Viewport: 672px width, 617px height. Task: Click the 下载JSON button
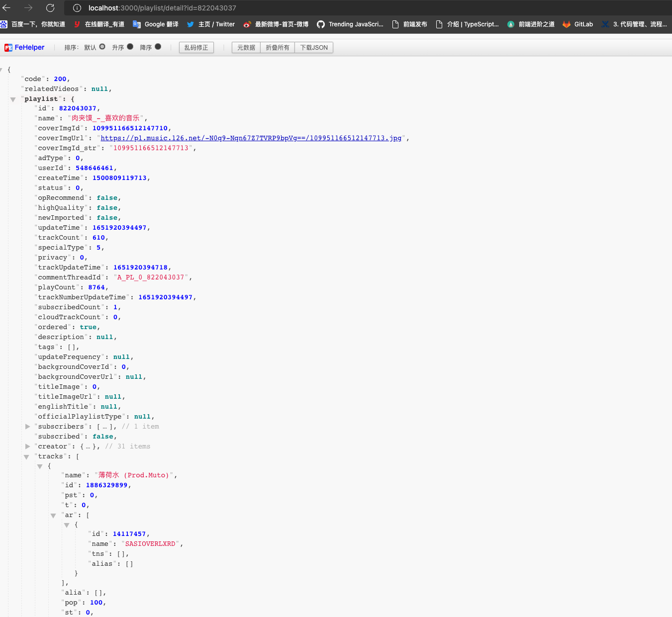(x=314, y=47)
